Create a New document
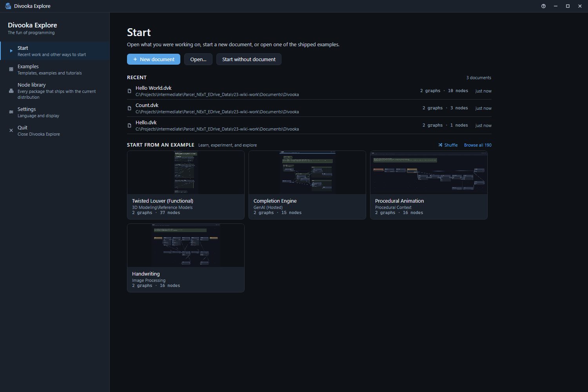 tap(154, 59)
